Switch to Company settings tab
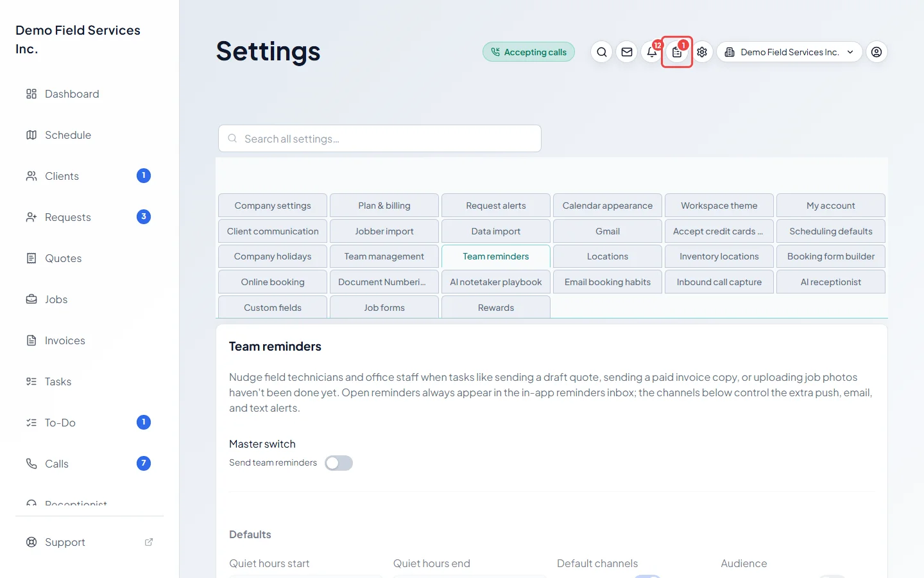The width and height of the screenshot is (924, 578). click(273, 206)
